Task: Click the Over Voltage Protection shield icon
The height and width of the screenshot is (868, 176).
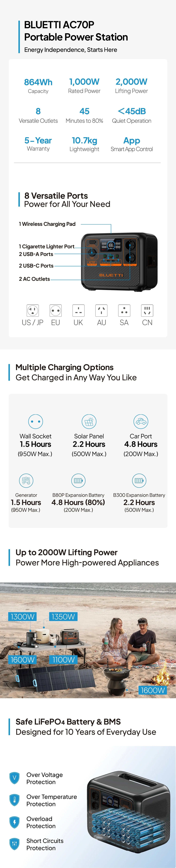Action: [x=14, y=778]
